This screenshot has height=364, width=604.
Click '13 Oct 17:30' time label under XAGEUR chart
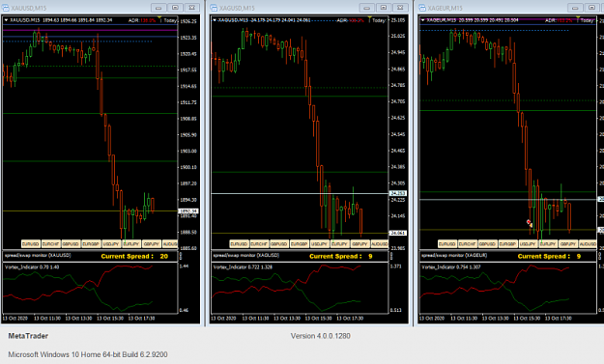coord(559,319)
